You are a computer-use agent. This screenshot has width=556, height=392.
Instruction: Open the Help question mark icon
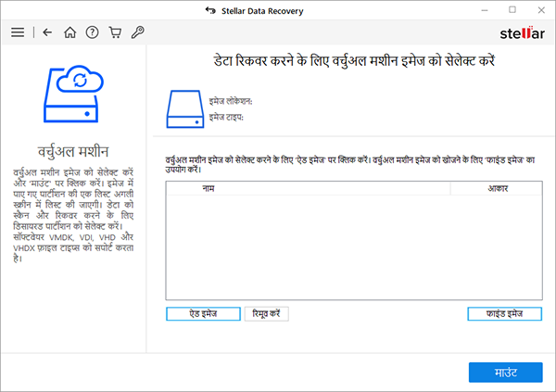(x=92, y=32)
